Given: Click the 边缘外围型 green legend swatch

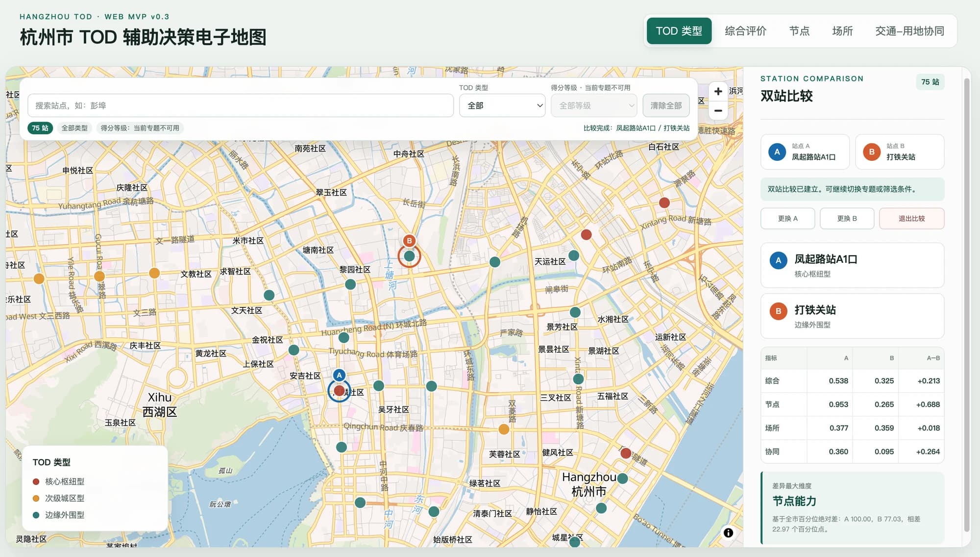Looking at the screenshot, I should 36,515.
